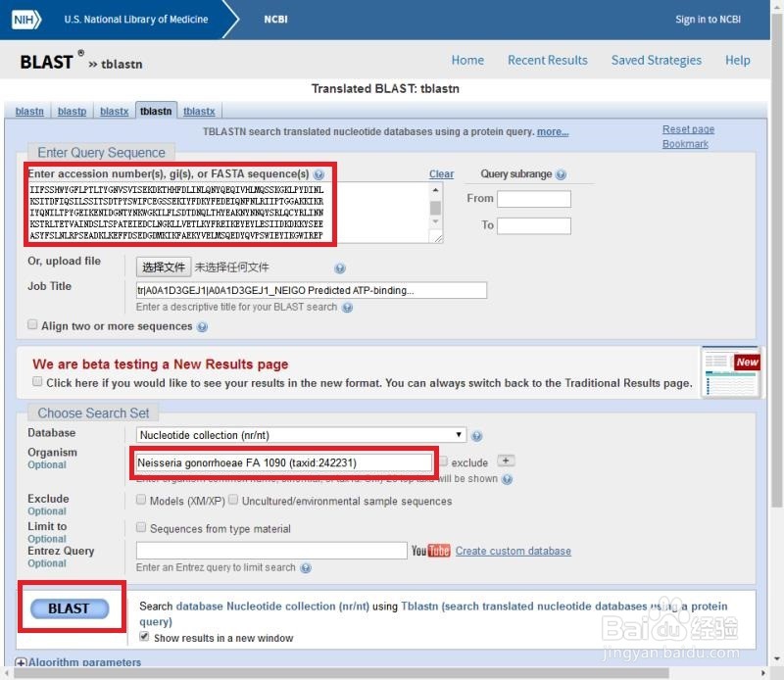The height and width of the screenshot is (680, 784).
Task: Click Sign in to NCBI
Action: point(708,20)
